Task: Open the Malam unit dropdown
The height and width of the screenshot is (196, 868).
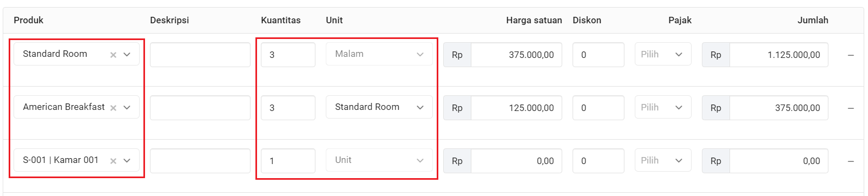Action: point(379,54)
